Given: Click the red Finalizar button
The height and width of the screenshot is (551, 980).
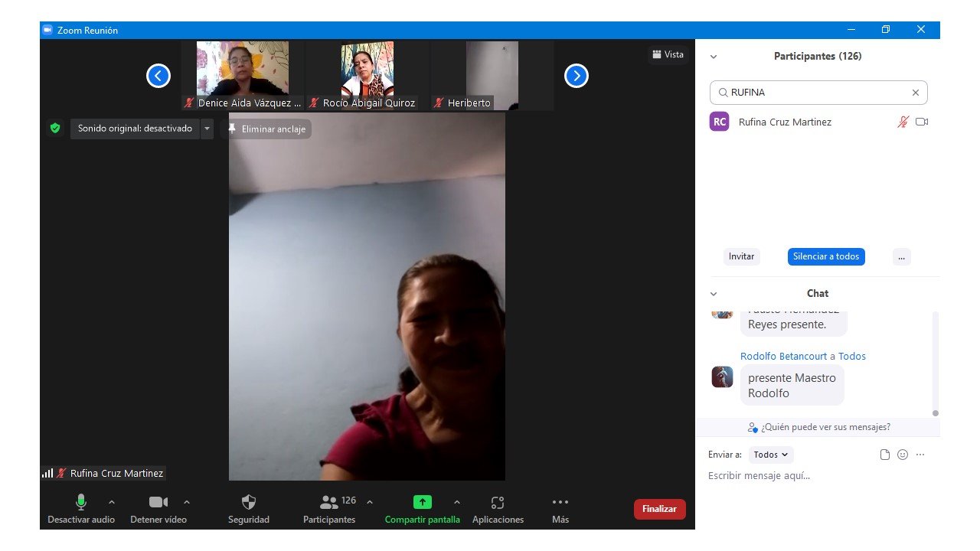Looking at the screenshot, I should [x=660, y=509].
